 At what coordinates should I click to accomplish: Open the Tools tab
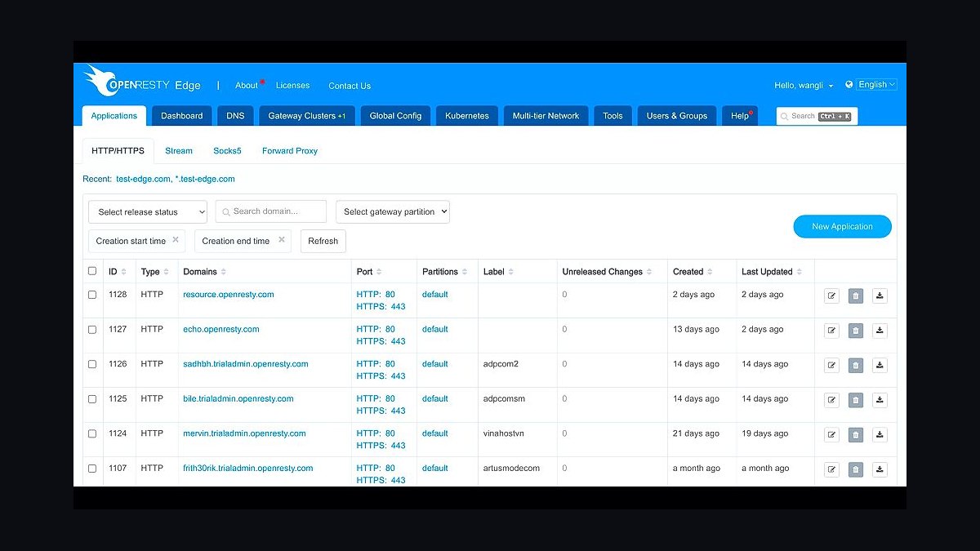[612, 116]
